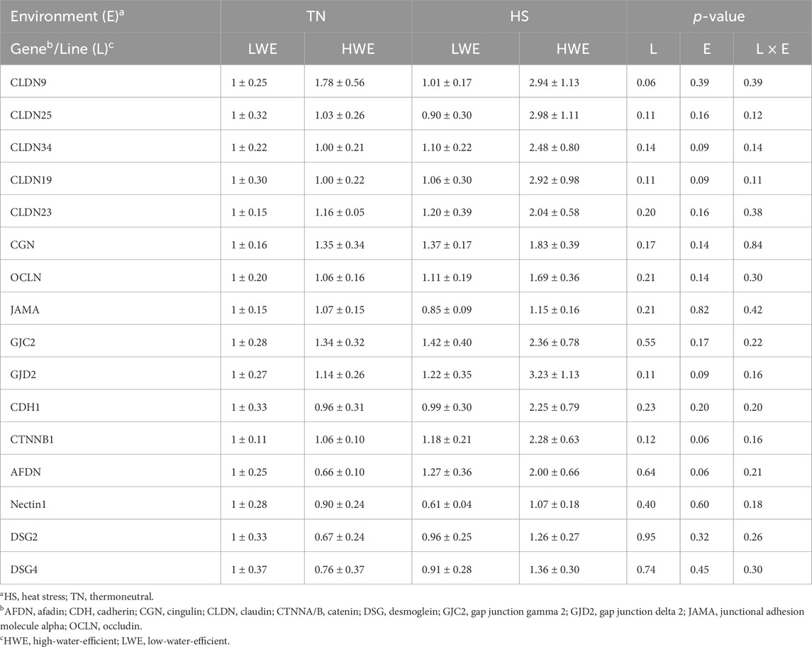Image resolution: width=812 pixels, height=647 pixels.
Task: Click the CGN interaction p-value 0.84
Action: point(753,245)
